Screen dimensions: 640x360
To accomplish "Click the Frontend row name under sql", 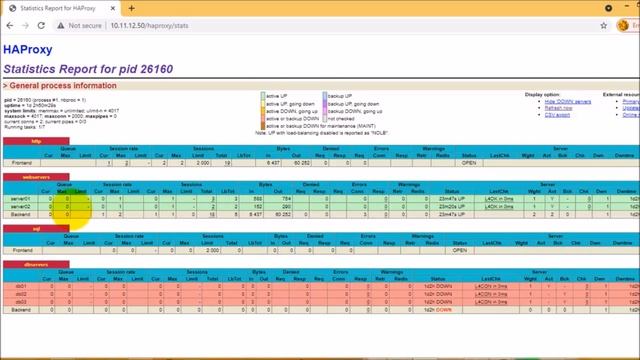I will coord(22,250).
